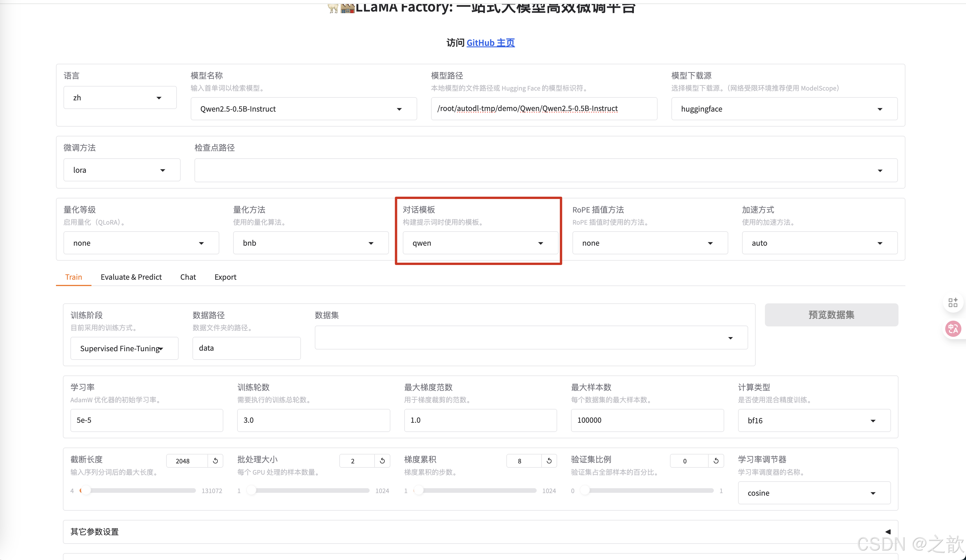Click the pink translate floating icon
The height and width of the screenshot is (560, 966).
pos(953,329)
